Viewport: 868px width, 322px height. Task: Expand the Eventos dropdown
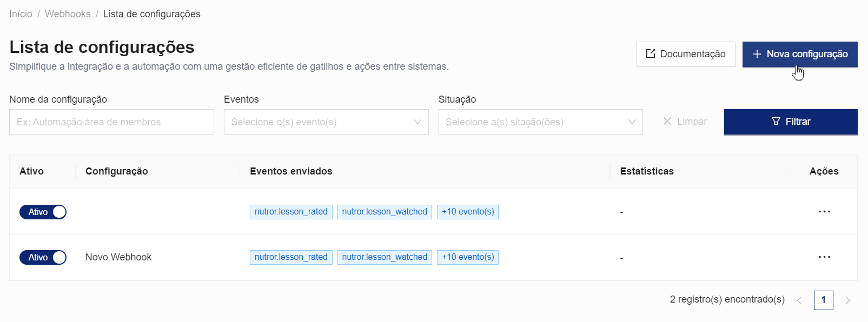(326, 122)
